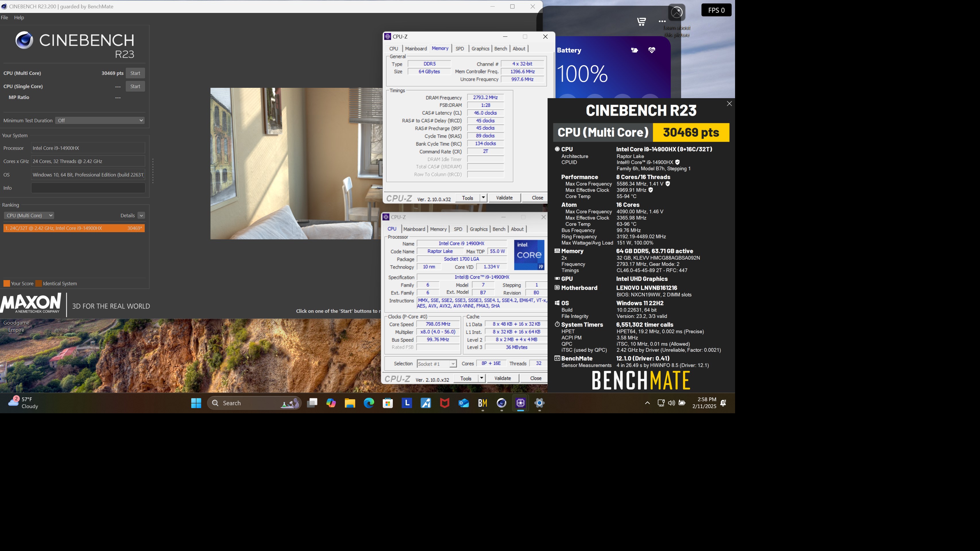
Task: Click the vertical dotted panel splitter handle
Action: coord(153,171)
